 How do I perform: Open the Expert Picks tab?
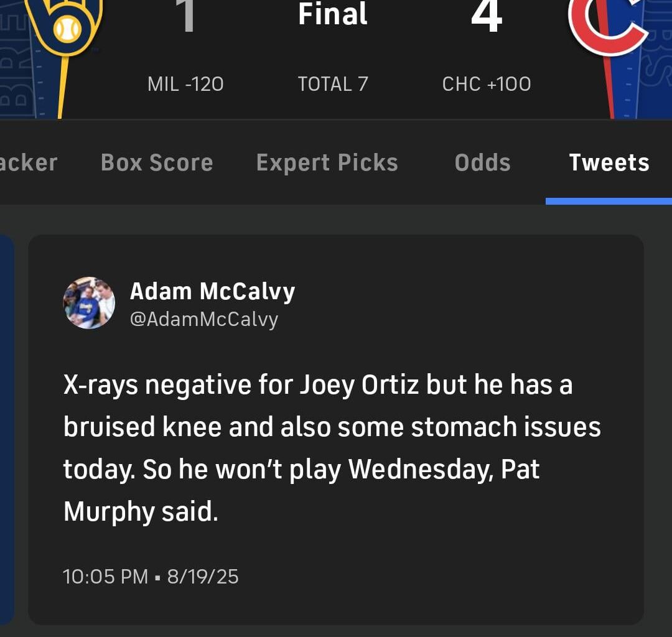tap(327, 163)
